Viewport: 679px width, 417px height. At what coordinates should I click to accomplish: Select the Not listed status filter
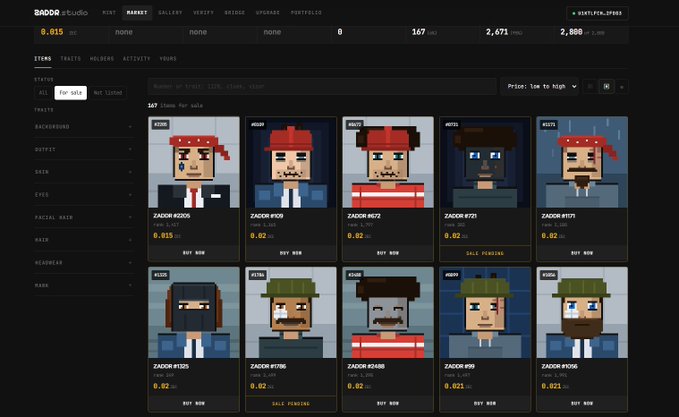(108, 93)
